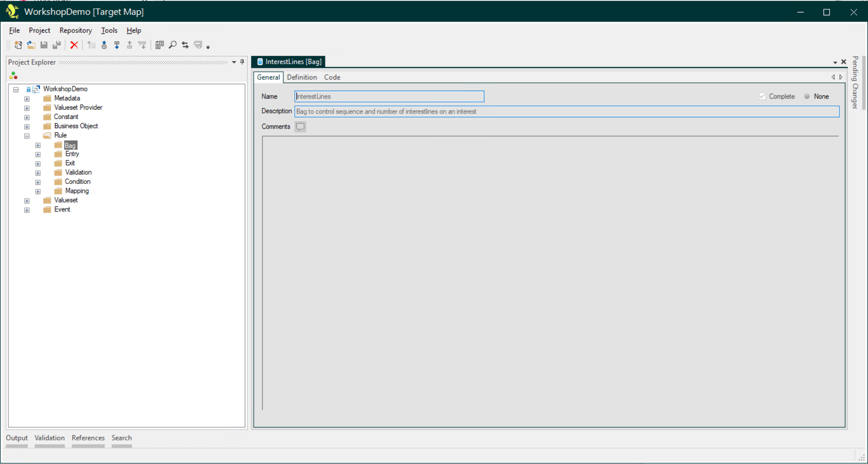Click the open project folder icon
Screen dimensions: 868x464
(31, 45)
